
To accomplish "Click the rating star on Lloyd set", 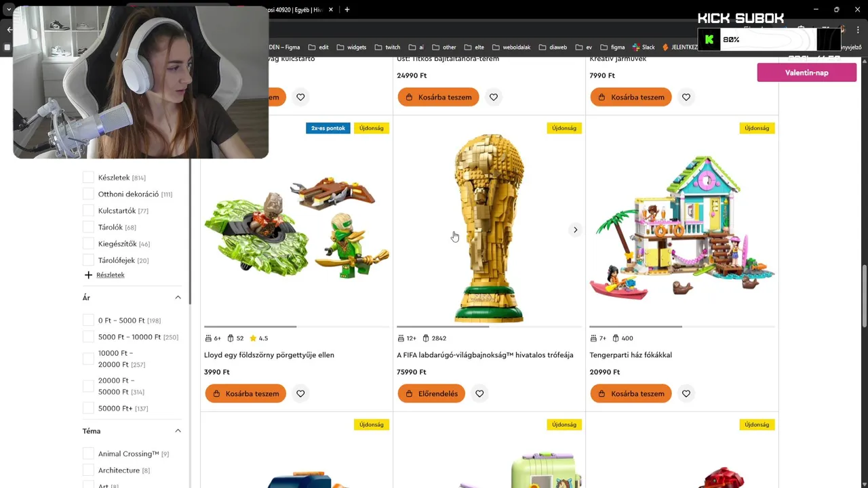I will tap(253, 338).
